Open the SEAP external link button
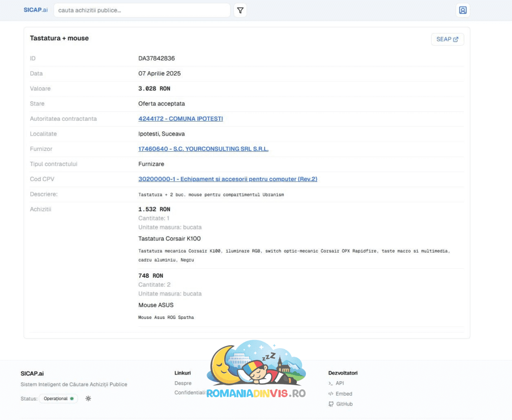 [447, 39]
